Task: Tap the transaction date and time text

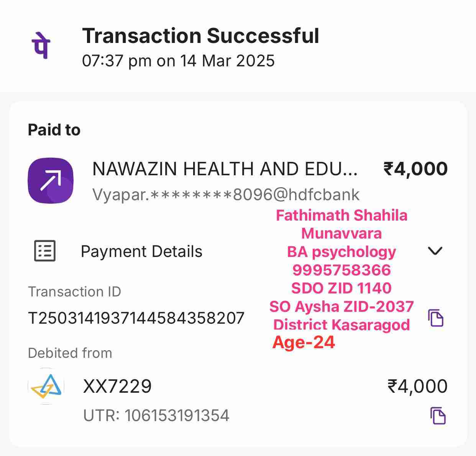Action: click(x=178, y=61)
